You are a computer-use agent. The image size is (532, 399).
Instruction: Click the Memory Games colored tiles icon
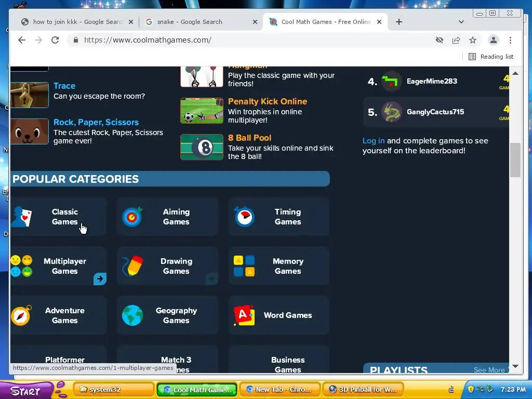244,266
